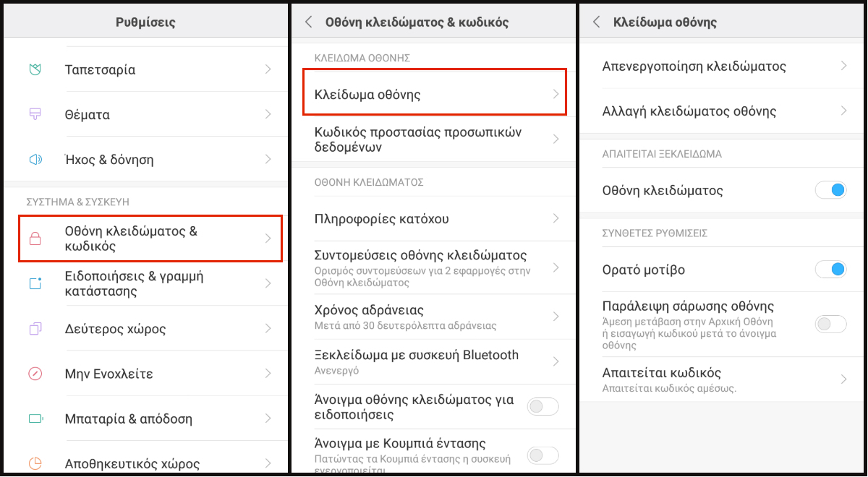Click the notifications icon beside Ειδοποιήσεις & γραμμή κατάστασης
868x477 pixels.
tap(35, 283)
